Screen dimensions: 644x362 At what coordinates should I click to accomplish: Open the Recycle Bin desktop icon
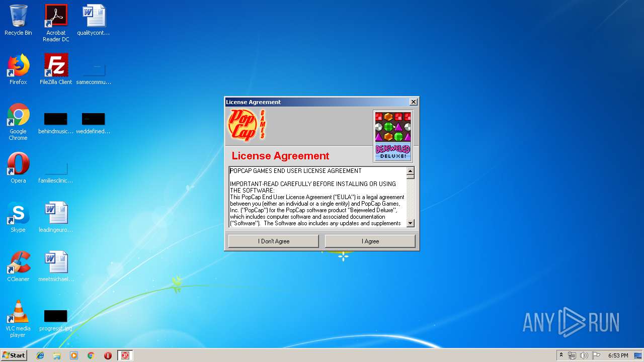pos(18,20)
